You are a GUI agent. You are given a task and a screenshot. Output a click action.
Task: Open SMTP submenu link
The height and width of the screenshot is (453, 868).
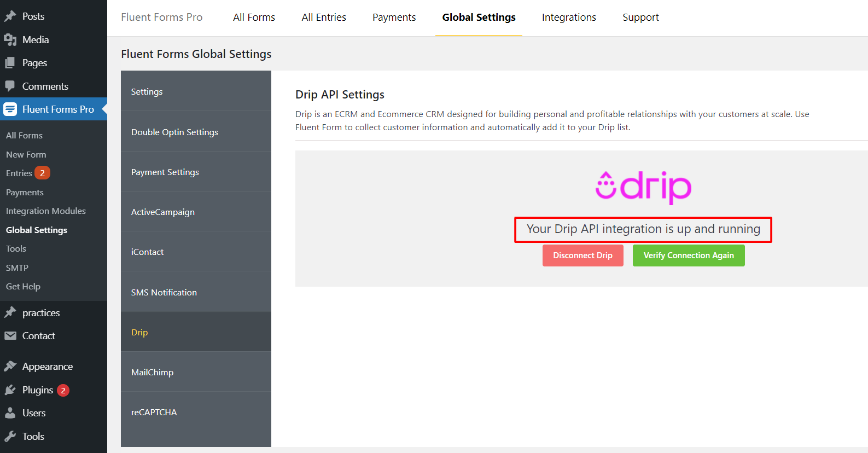pos(17,268)
